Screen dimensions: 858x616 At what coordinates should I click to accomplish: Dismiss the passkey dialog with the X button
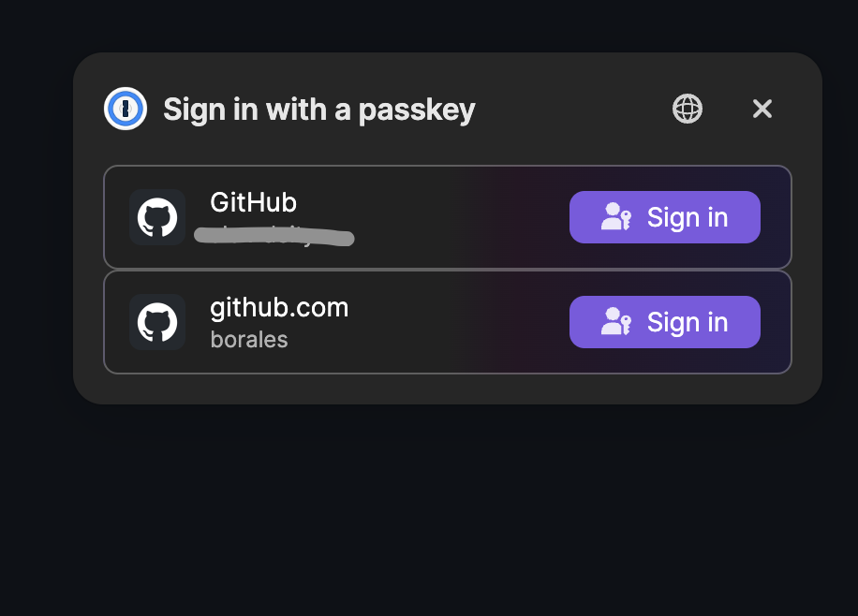pos(762,109)
